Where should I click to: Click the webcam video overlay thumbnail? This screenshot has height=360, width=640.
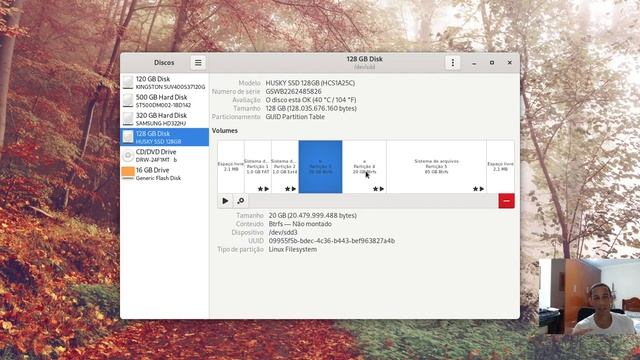pos(589,297)
